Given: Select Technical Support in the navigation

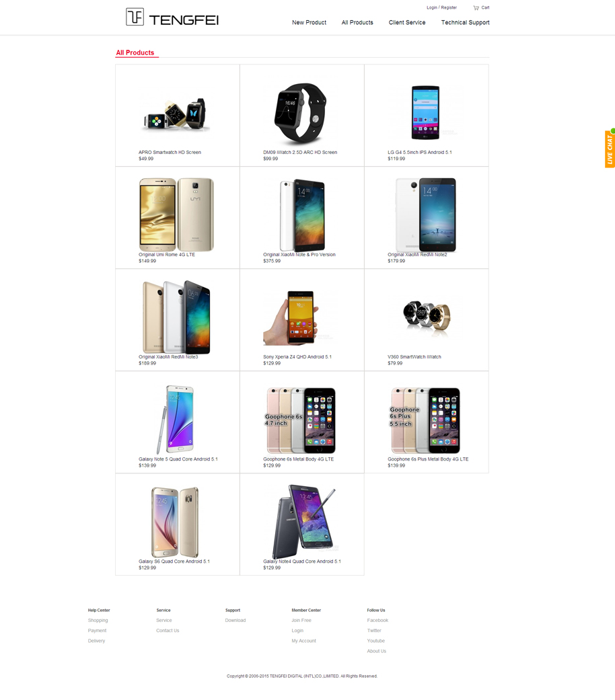Looking at the screenshot, I should (465, 22).
